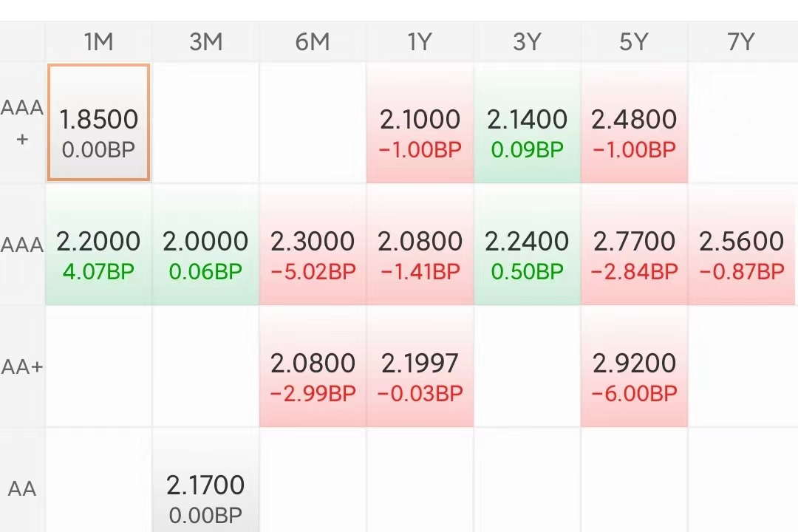Open the AA+ 5Y cell showing 2.9200
The image size is (798, 532).
(634, 367)
